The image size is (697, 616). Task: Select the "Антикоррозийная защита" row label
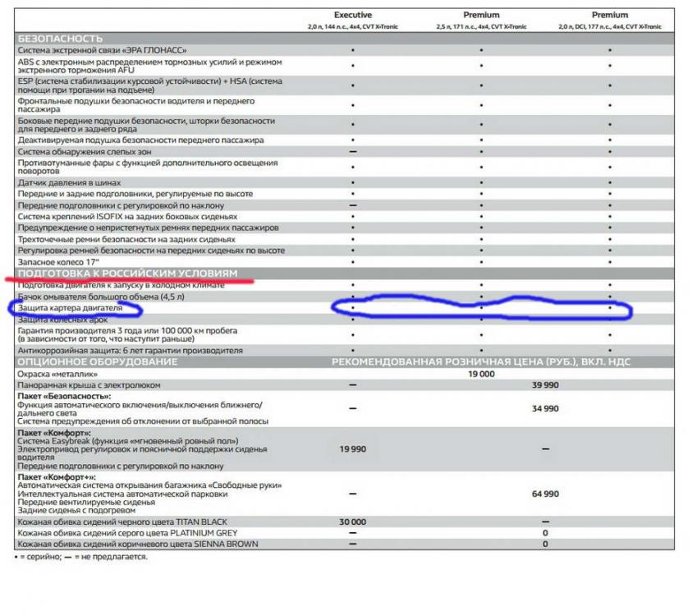click(x=131, y=351)
